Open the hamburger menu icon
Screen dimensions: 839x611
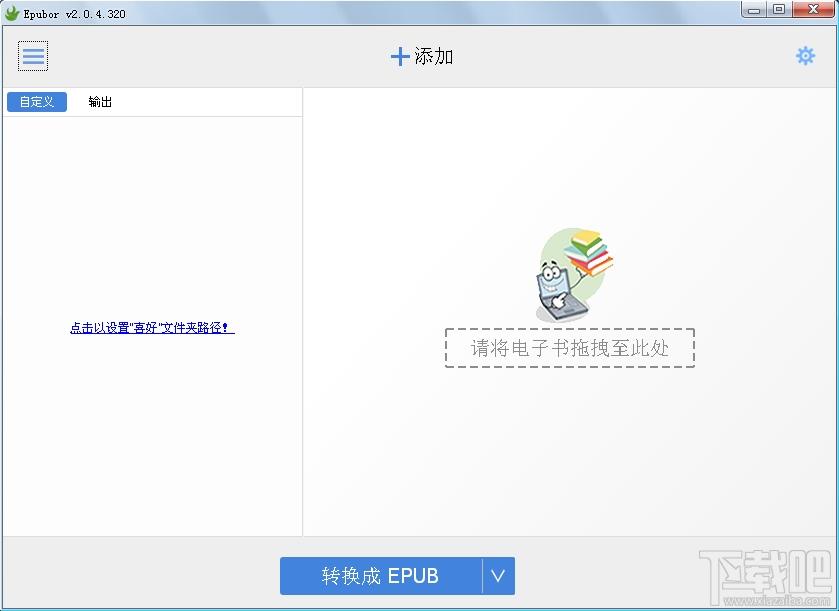tap(33, 56)
